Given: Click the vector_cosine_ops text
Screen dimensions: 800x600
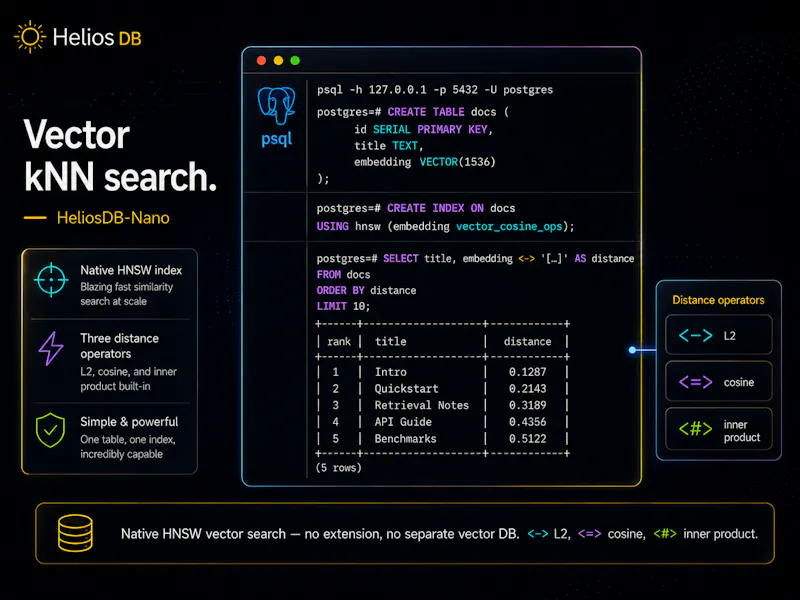Looking at the screenshot, I should pyautogui.click(x=509, y=227).
